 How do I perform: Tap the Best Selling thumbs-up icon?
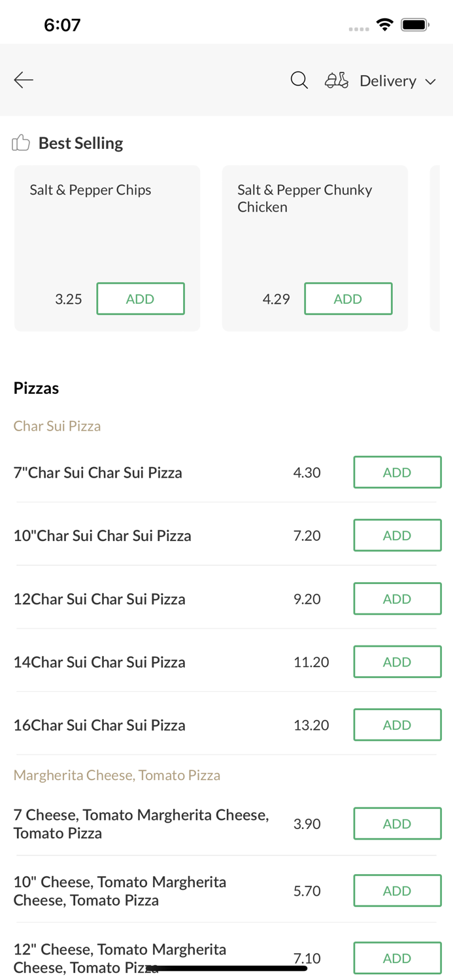[x=21, y=143]
